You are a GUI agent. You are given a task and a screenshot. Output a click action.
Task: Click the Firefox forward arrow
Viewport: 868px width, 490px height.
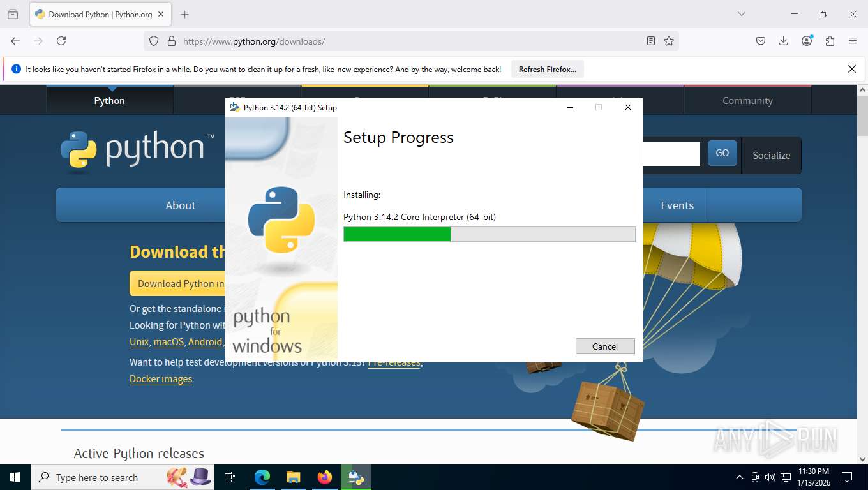pyautogui.click(x=38, y=41)
